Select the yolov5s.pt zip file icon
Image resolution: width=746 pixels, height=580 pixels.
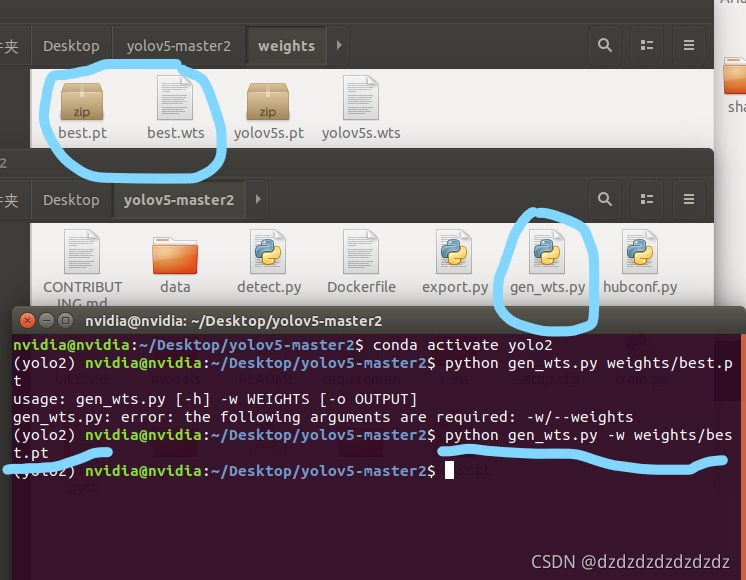pos(268,102)
